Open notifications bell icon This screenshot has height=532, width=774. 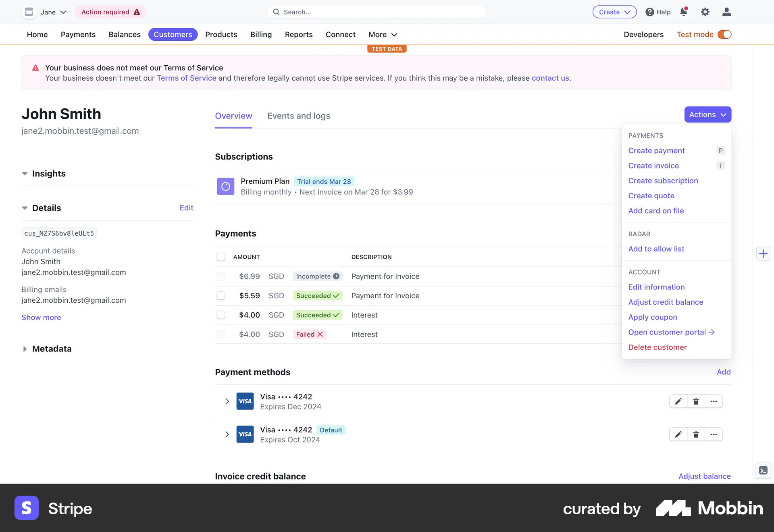[684, 12]
